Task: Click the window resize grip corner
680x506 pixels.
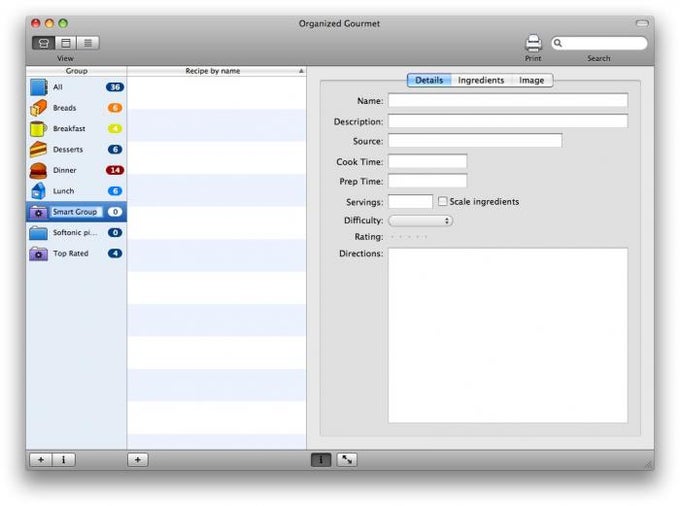Action: click(649, 464)
